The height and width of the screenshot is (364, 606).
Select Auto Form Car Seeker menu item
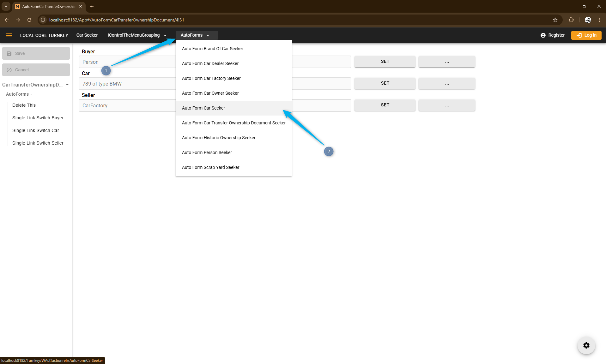point(203,108)
